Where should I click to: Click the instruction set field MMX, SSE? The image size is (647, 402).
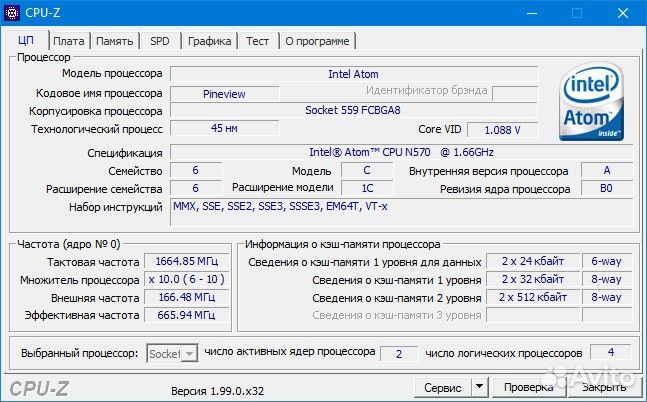[x=401, y=212]
